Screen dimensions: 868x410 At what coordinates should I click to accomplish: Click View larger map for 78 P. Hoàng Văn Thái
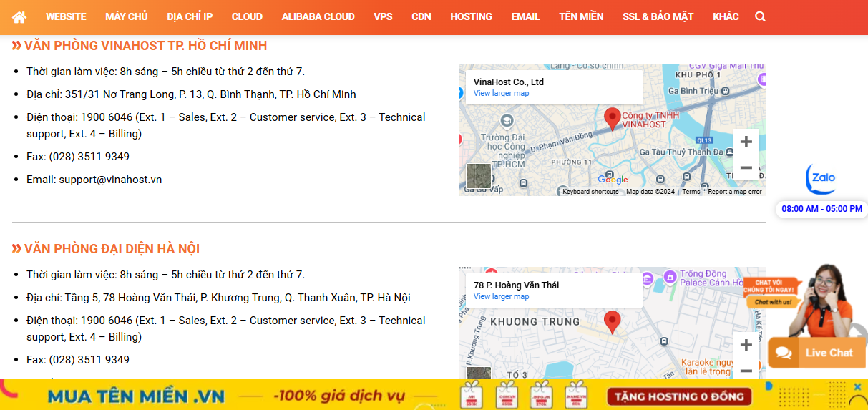501,297
